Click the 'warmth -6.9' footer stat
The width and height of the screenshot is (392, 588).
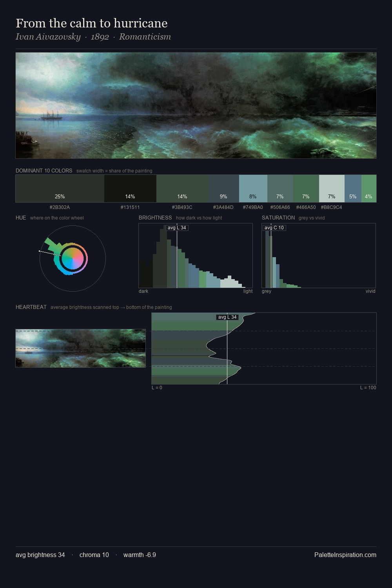(140, 555)
